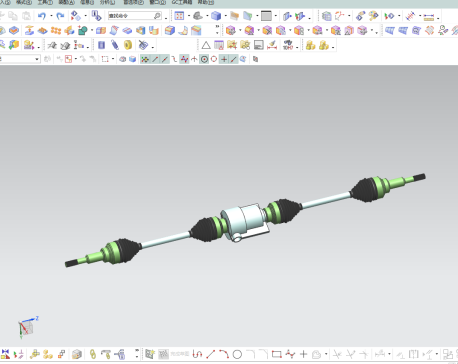Open the 分析(L) analysis menu
458x364 pixels.
pyautogui.click(x=107, y=2)
